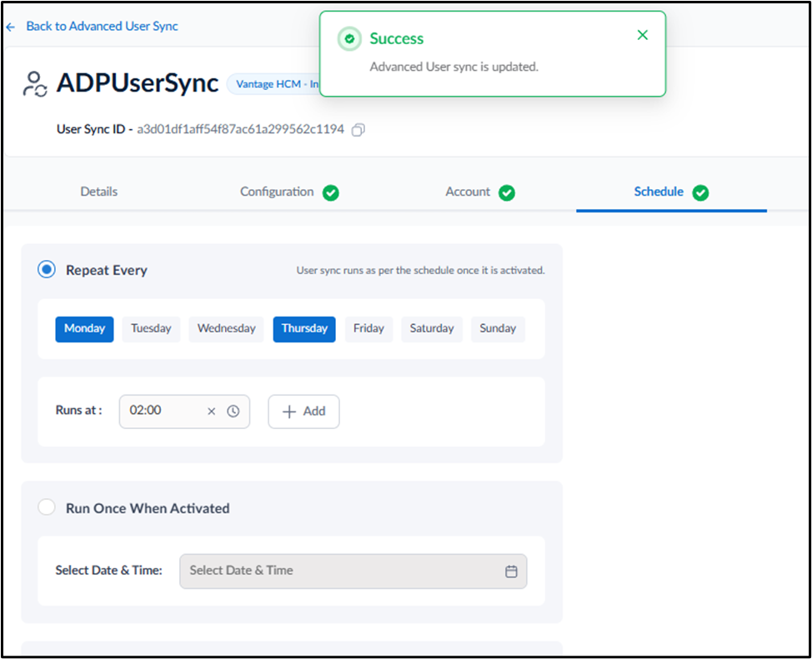
Task: Click the schedule activation hint text
Action: tap(420, 270)
